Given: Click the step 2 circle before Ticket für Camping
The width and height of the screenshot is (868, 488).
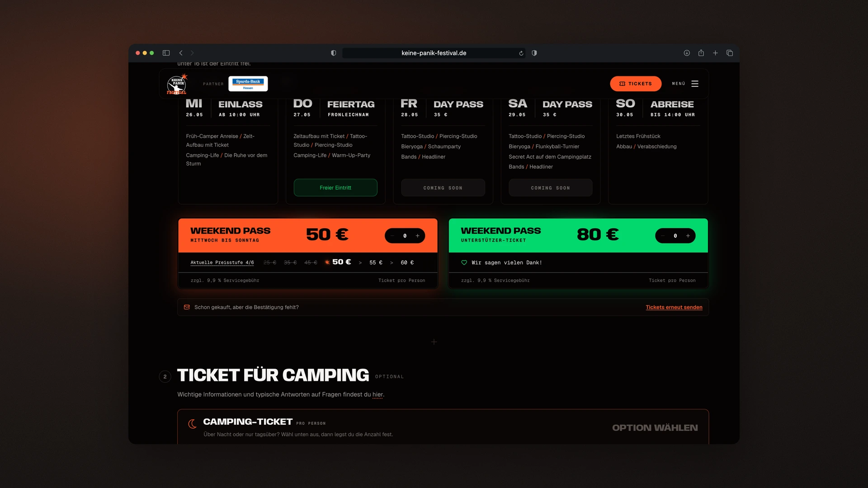Looking at the screenshot, I should pos(165,376).
